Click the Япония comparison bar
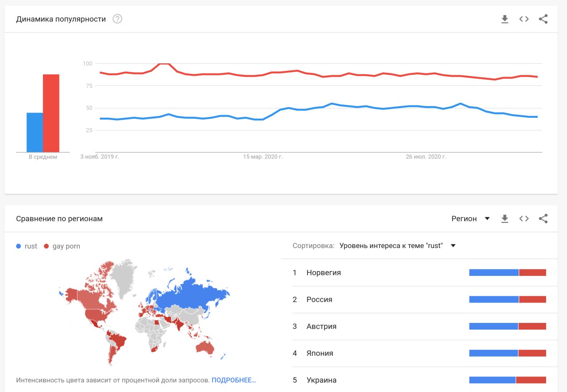This screenshot has height=392, width=567. [x=507, y=353]
